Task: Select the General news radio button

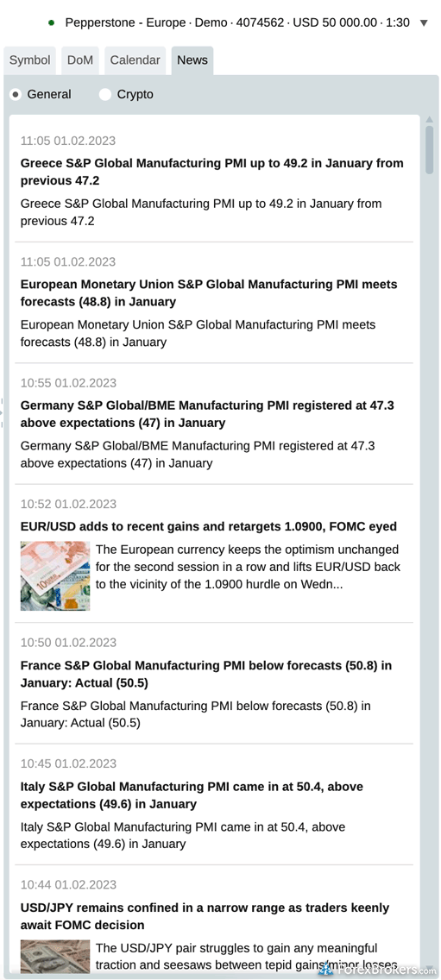Action: pos(16,94)
